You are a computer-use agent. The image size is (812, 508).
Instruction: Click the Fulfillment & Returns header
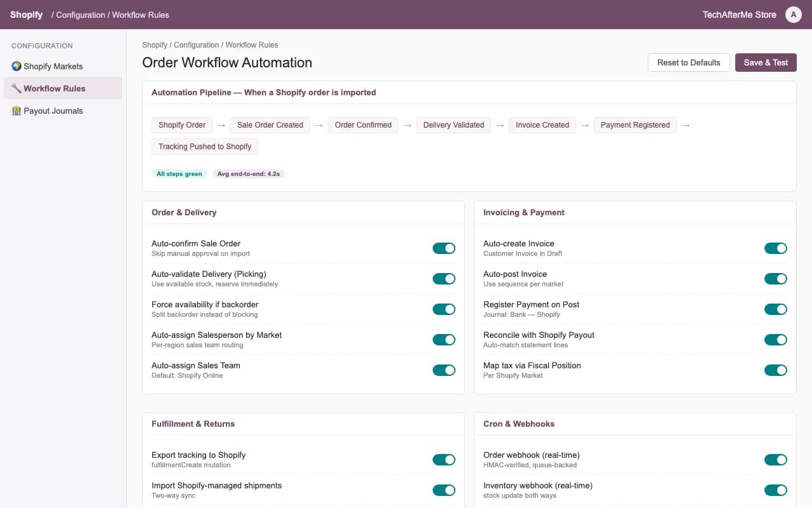pyautogui.click(x=193, y=424)
